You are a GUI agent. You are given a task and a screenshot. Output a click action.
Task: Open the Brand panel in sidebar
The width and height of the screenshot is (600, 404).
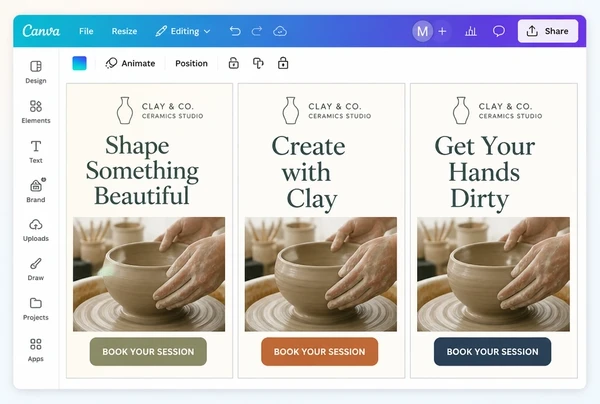36,191
